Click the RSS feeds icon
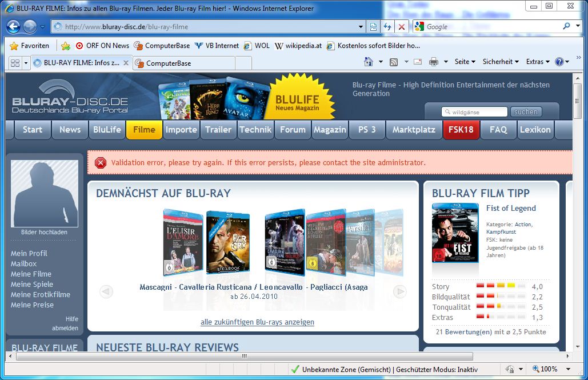 pyautogui.click(x=393, y=62)
